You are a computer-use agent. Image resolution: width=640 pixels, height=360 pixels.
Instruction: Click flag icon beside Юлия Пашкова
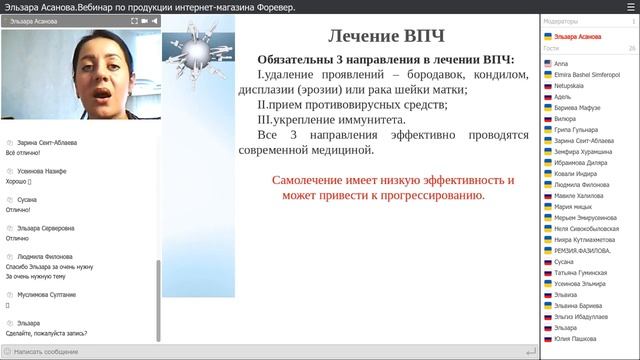[x=548, y=339]
